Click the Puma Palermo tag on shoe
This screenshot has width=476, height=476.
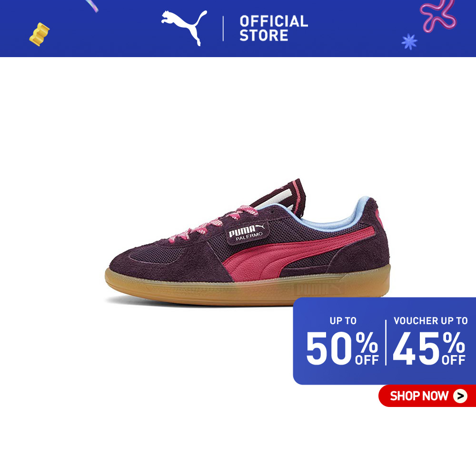coord(247,233)
